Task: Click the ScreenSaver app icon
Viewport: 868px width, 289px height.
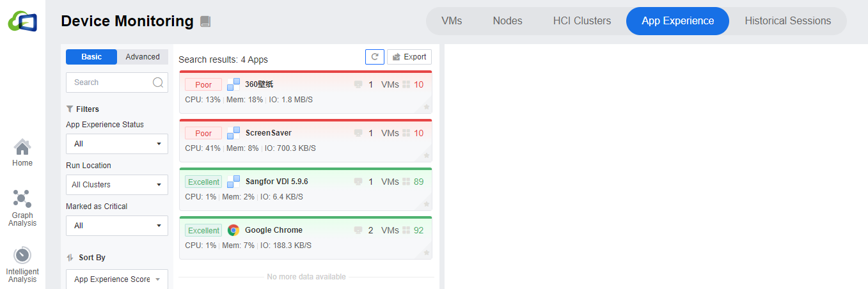Action: 233,133
